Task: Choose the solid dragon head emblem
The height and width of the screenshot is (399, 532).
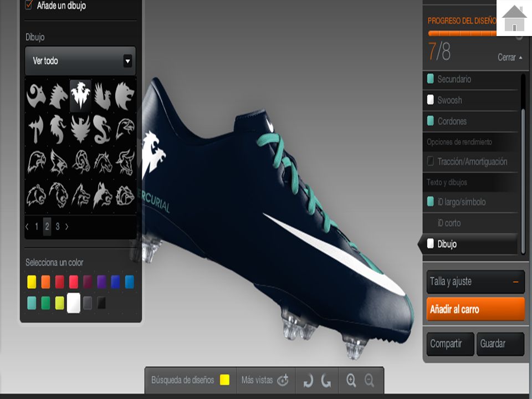Action: tap(58, 96)
